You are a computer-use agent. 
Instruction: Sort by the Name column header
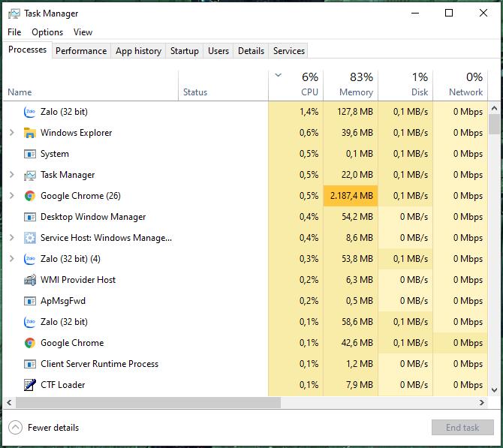90,86
